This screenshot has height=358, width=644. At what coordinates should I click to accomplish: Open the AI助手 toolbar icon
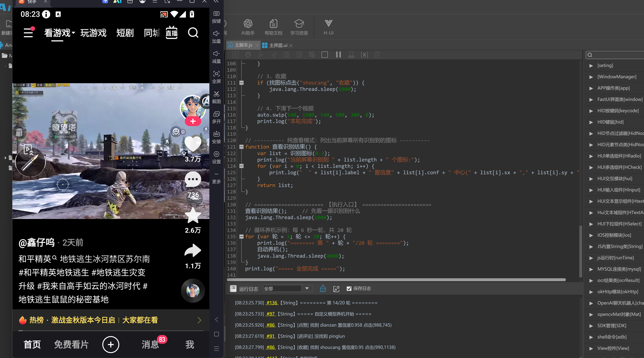248,27
